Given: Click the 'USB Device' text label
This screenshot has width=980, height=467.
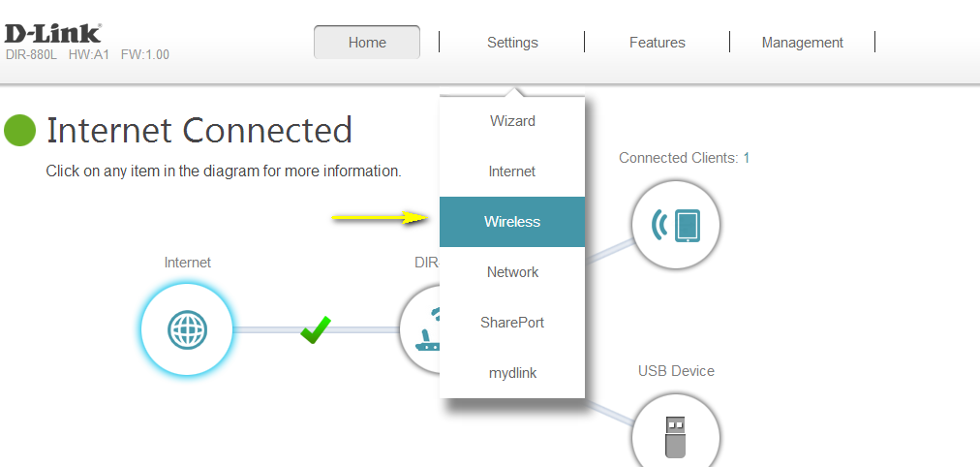Looking at the screenshot, I should 675,371.
